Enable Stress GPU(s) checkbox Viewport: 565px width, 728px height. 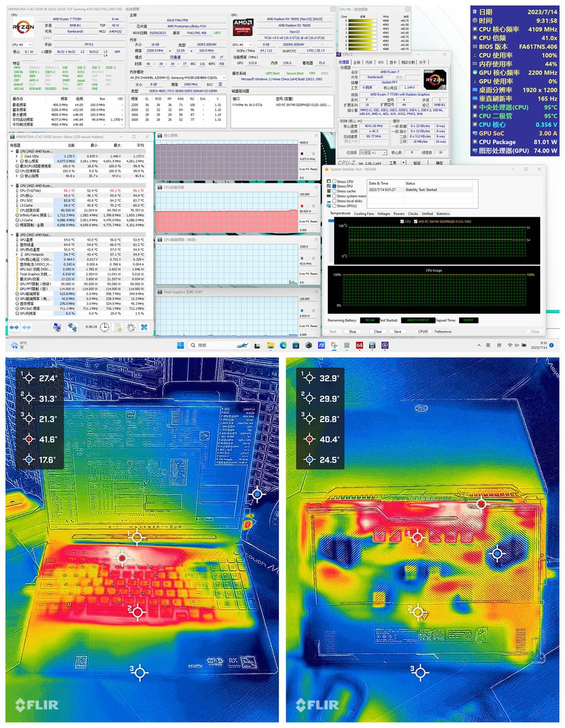(334, 206)
